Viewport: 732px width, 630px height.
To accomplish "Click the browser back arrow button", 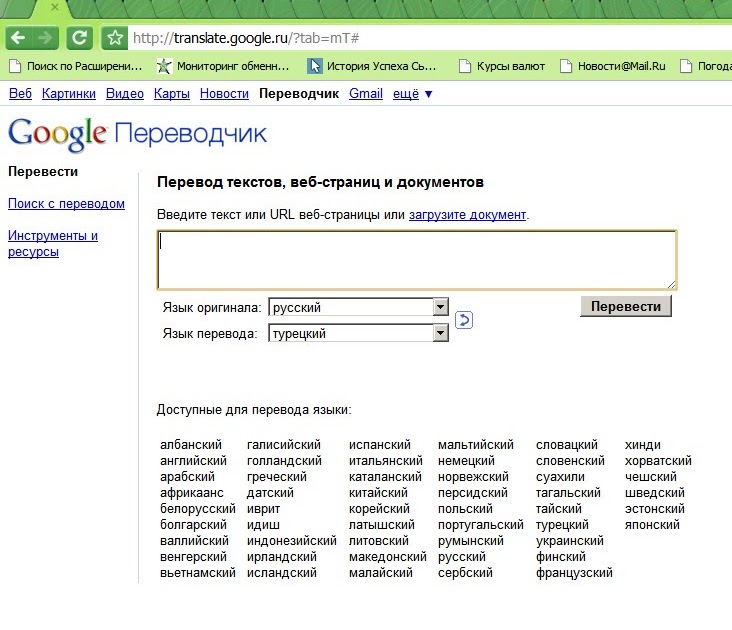I will coord(17,38).
